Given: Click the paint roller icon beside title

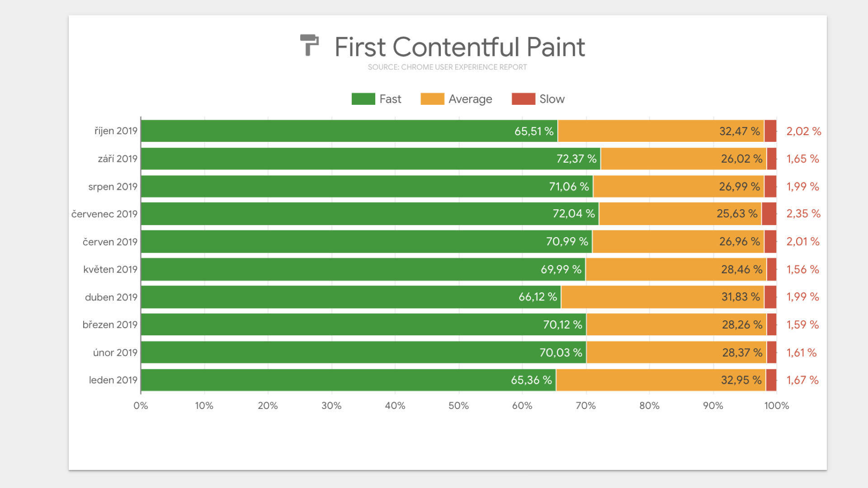Looking at the screenshot, I should tap(309, 45).
